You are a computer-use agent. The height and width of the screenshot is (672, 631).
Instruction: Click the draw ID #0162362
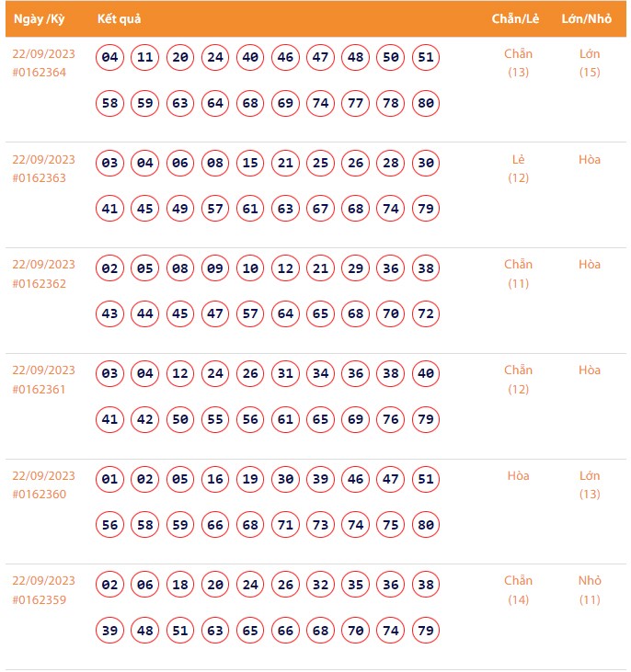[40, 284]
